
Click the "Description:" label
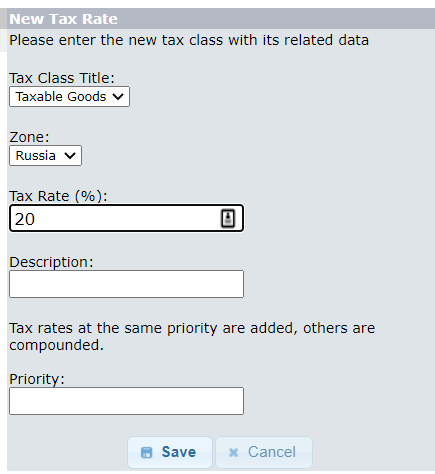(51, 262)
